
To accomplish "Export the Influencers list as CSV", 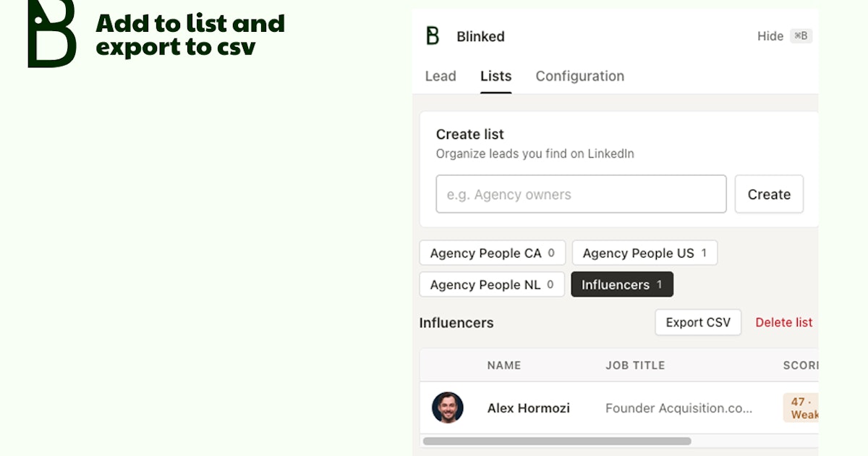I will (698, 323).
